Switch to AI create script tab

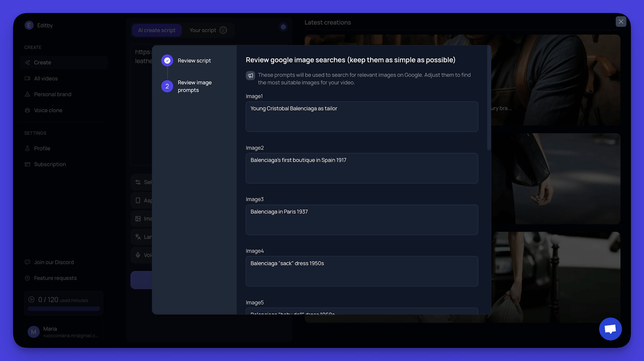(x=157, y=30)
